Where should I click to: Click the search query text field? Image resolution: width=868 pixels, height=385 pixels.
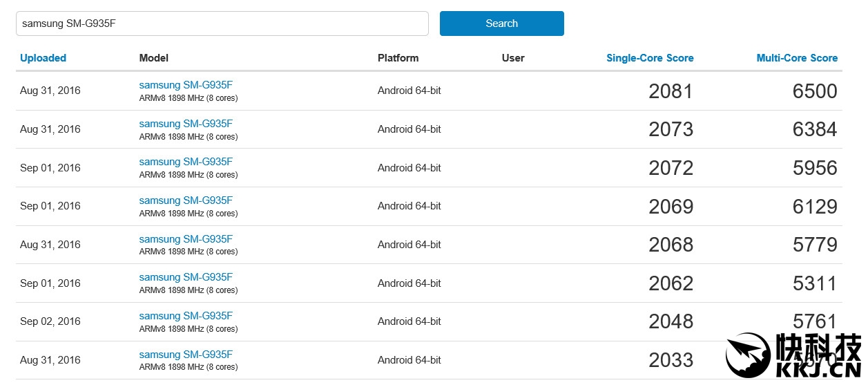coord(222,24)
